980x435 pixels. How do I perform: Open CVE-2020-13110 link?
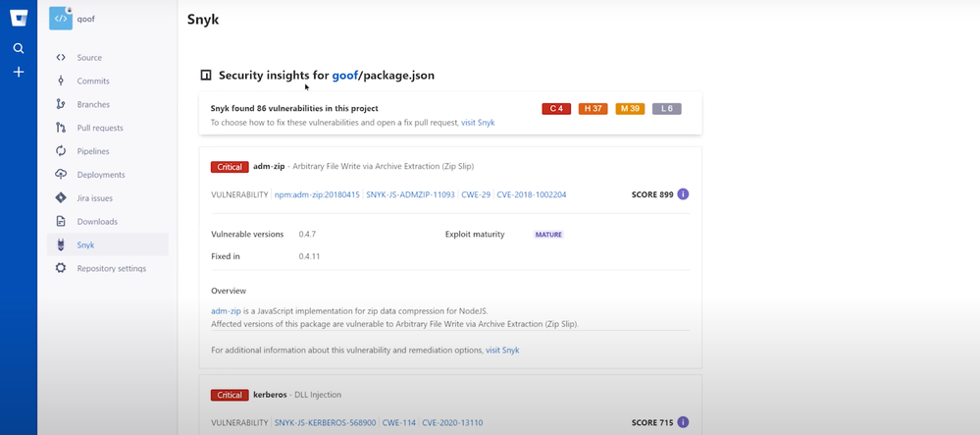pyautogui.click(x=452, y=422)
